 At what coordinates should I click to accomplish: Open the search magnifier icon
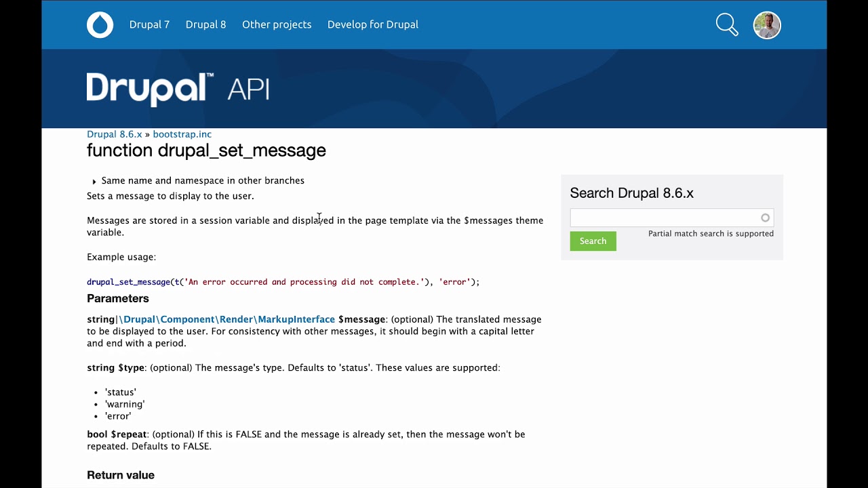point(727,25)
